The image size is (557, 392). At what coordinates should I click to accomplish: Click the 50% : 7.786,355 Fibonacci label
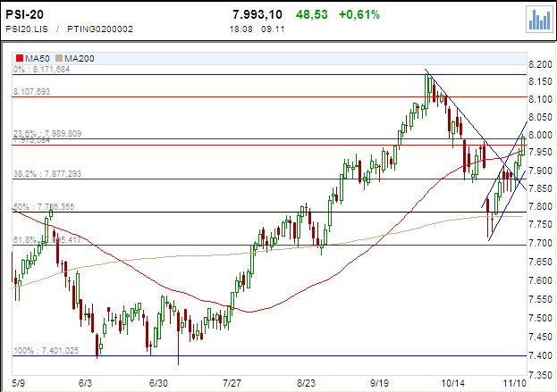(44, 207)
